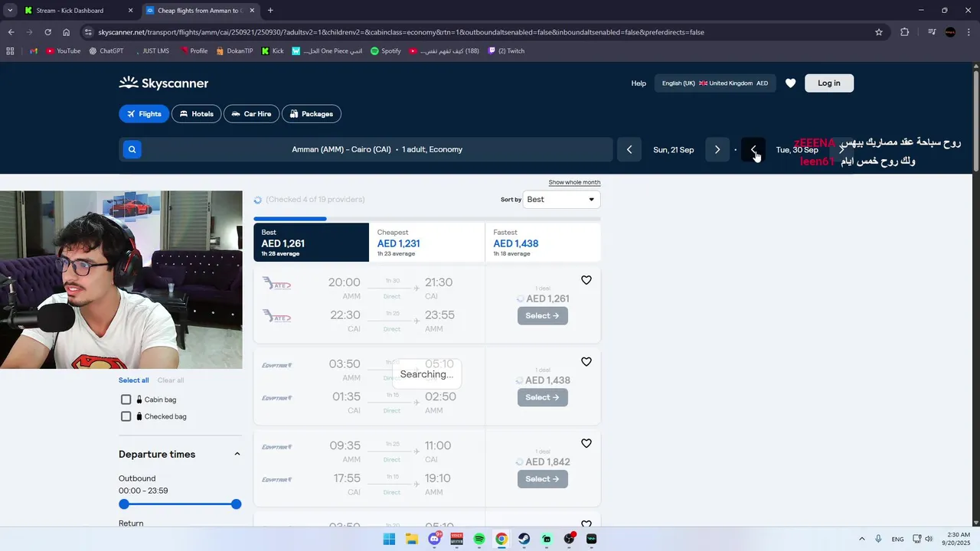Image resolution: width=980 pixels, height=551 pixels.
Task: Select the AED 1,438 Egyptair deal
Action: click(543, 397)
